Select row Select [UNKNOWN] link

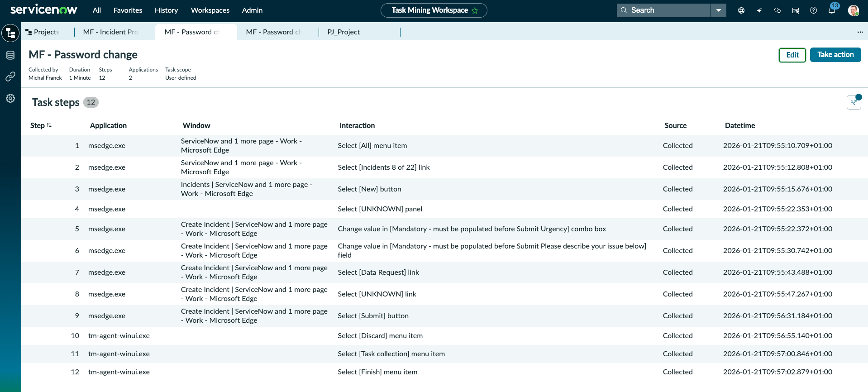[444, 294]
